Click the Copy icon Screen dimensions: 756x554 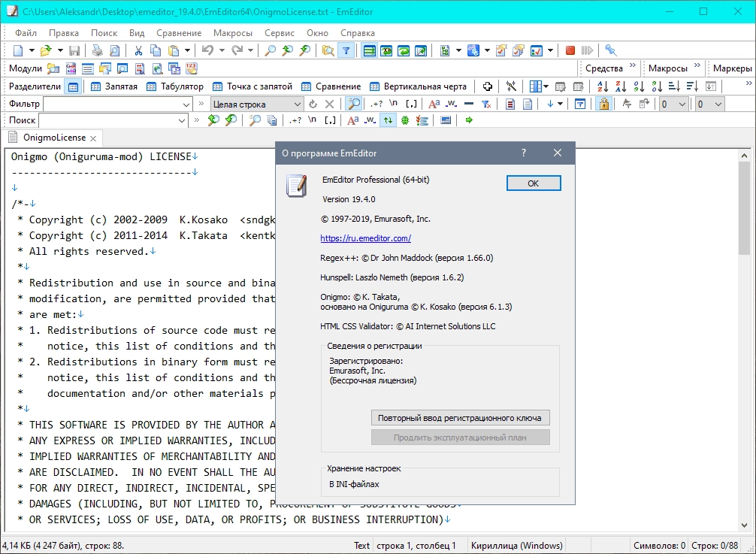click(156, 50)
